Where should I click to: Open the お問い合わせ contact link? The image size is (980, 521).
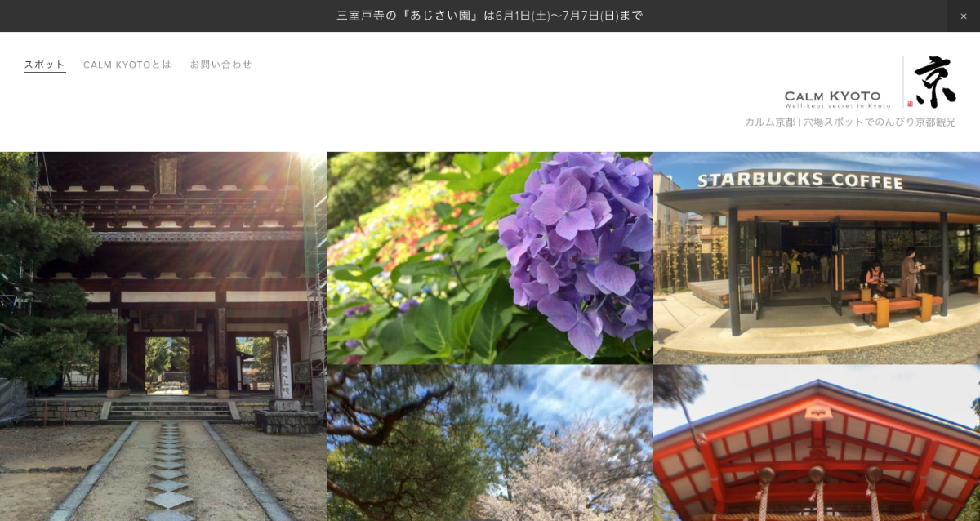point(220,65)
